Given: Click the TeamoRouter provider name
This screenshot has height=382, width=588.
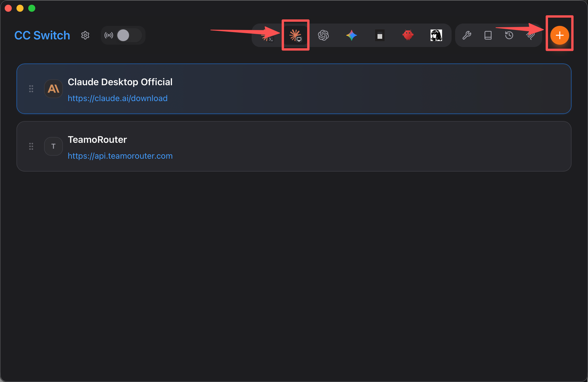Looking at the screenshot, I should [97, 140].
